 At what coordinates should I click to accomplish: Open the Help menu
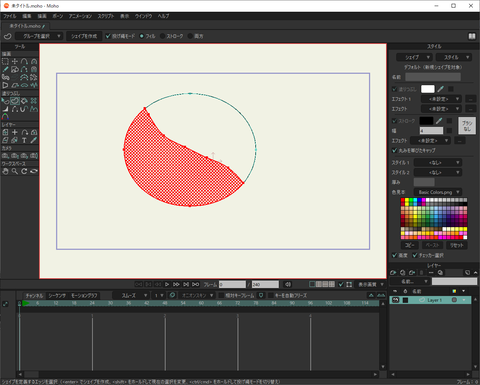[163, 16]
